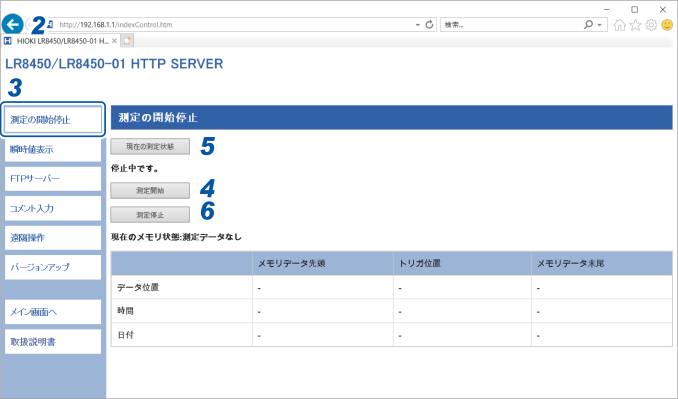
Task: Minimize the browser window
Action: [607, 9]
